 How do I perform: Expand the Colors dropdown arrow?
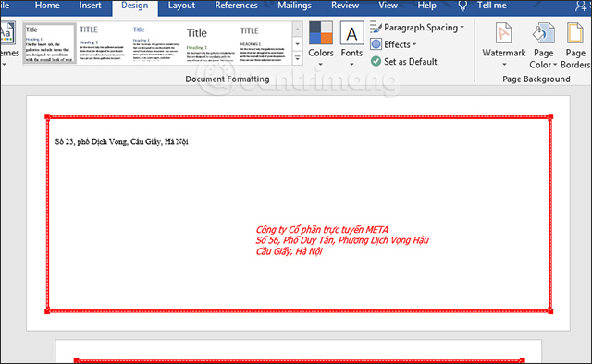321,65
